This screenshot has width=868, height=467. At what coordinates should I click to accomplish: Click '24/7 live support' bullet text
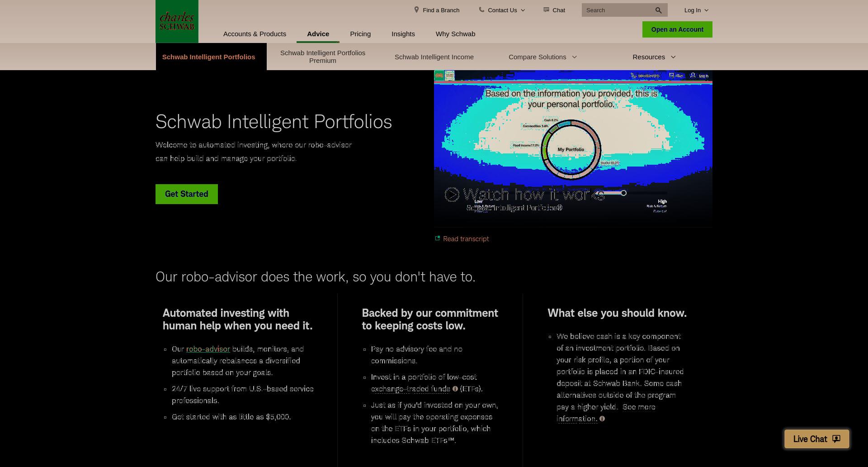click(242, 395)
